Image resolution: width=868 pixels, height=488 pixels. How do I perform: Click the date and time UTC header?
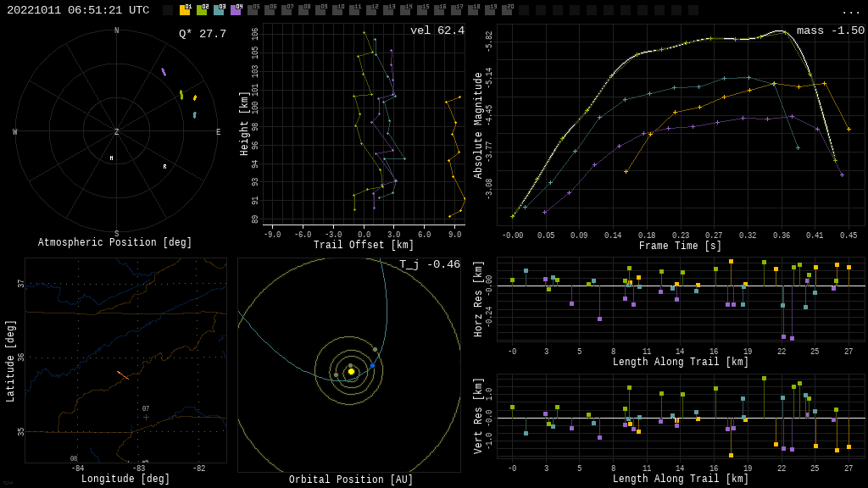tap(78, 10)
